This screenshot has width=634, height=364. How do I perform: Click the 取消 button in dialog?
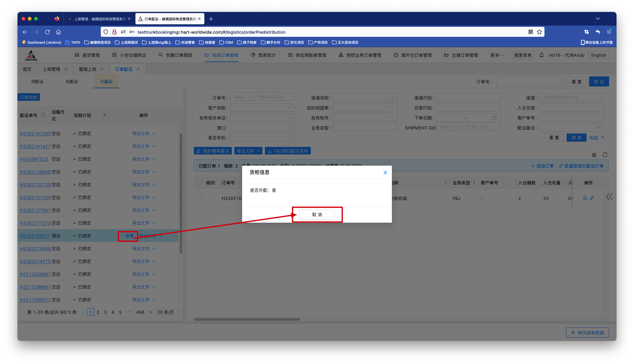coord(317,215)
